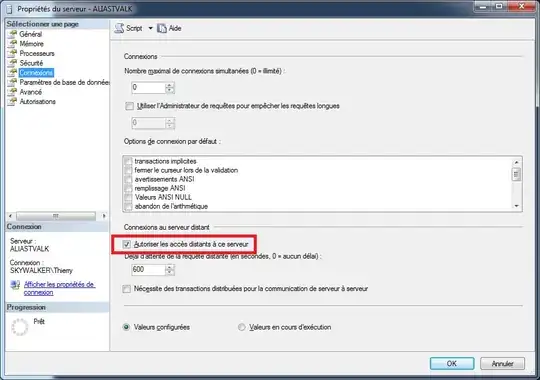Viewport: 540px width, 380px height.
Task: Click the server name ALIASTVALK text
Action: [30, 249]
